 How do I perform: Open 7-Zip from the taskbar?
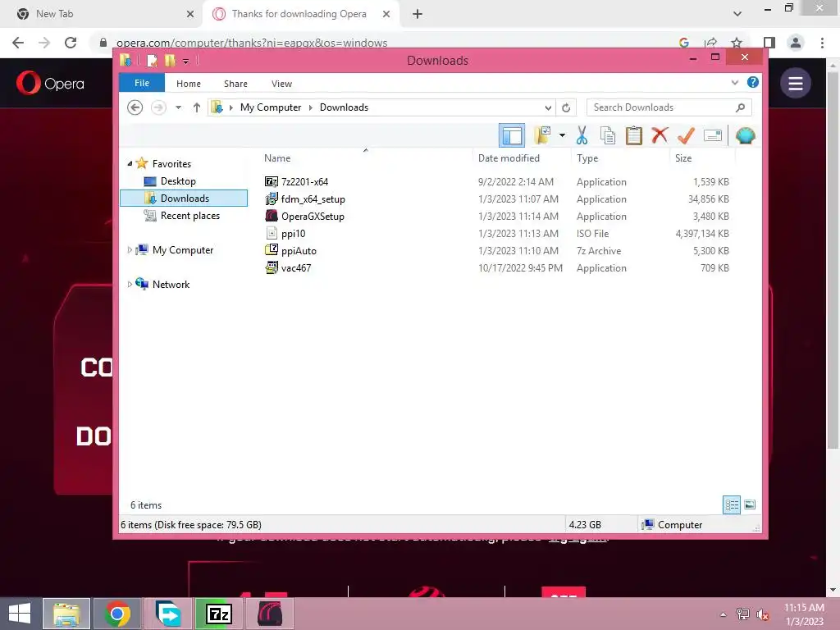click(x=218, y=614)
